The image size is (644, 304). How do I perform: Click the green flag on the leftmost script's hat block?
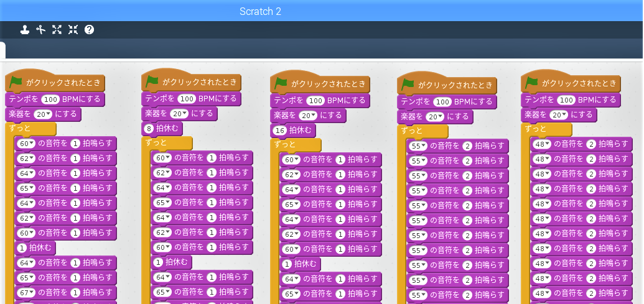[16, 81]
